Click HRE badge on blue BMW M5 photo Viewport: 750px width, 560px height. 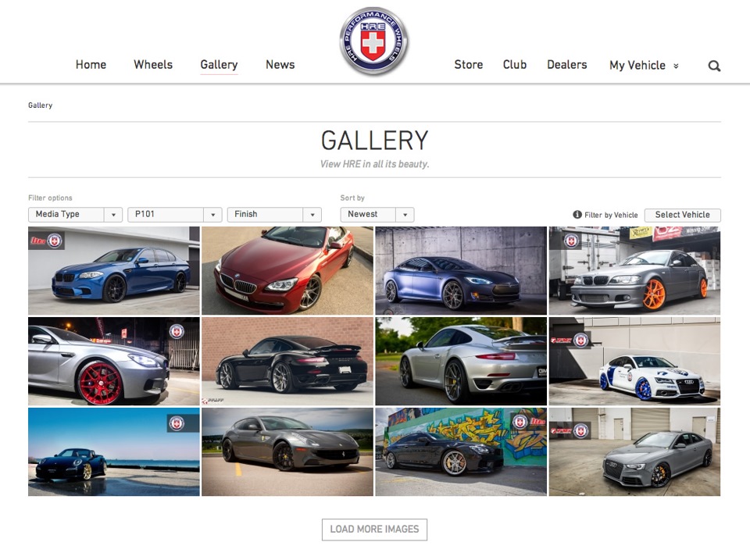55,241
